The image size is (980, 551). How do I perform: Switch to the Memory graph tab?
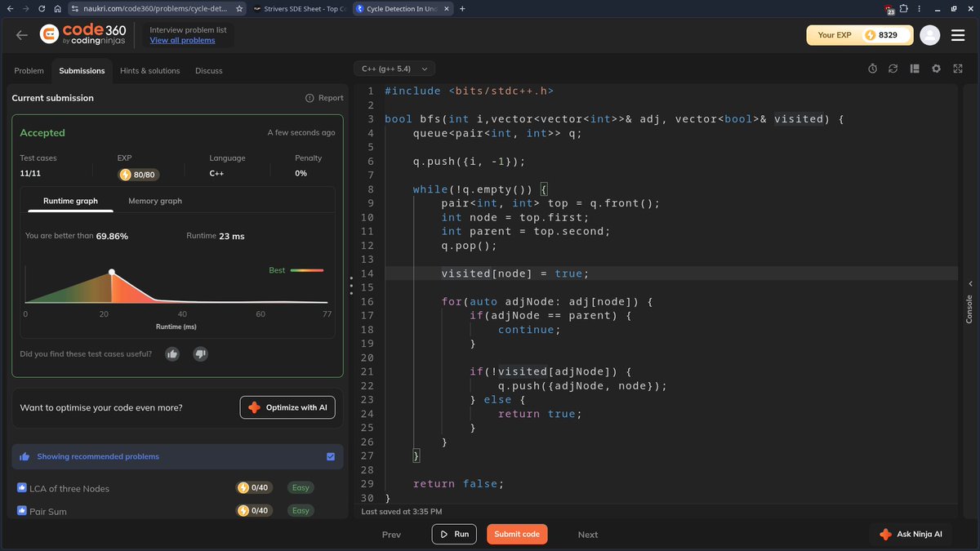(155, 201)
